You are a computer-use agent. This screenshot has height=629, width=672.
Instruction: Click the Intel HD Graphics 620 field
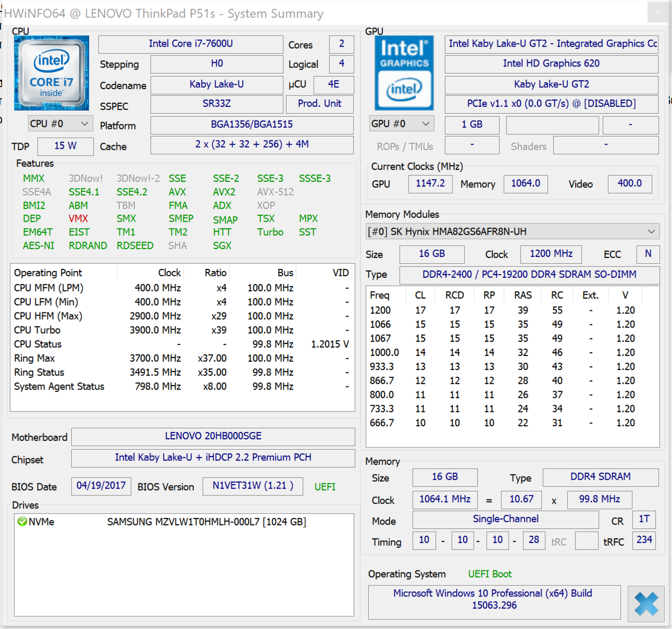point(552,64)
